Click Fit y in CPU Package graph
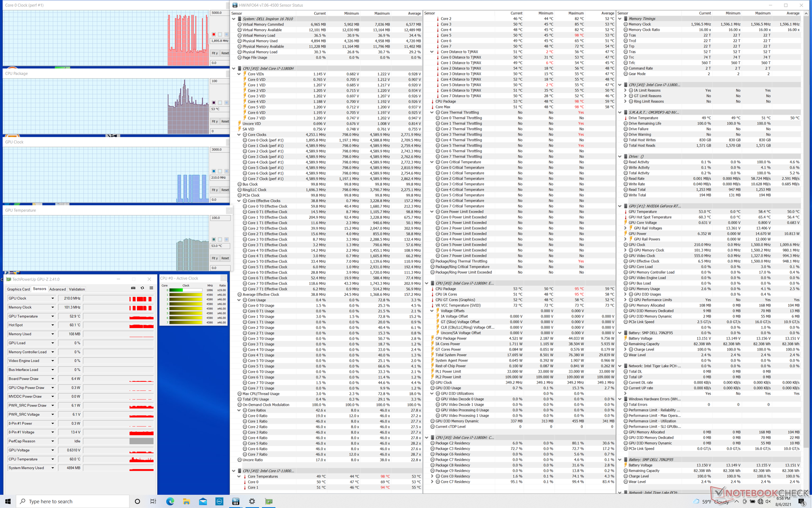 click(215, 121)
